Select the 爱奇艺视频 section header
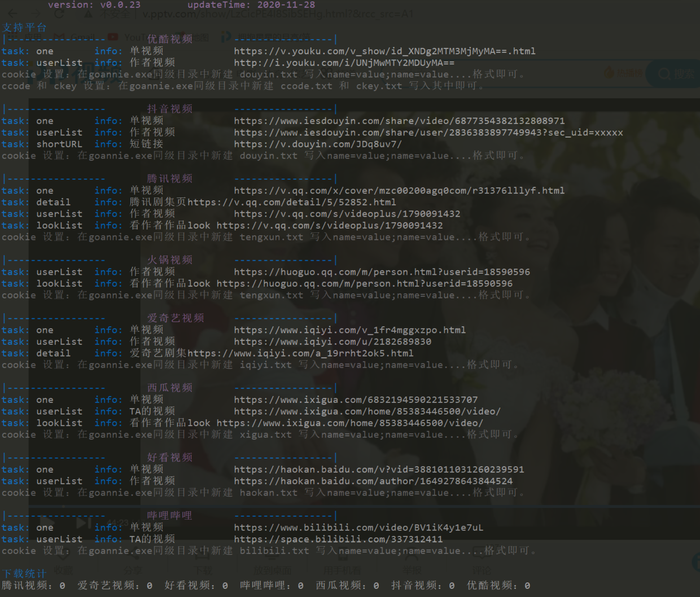The image size is (700, 597). pyautogui.click(x=176, y=318)
